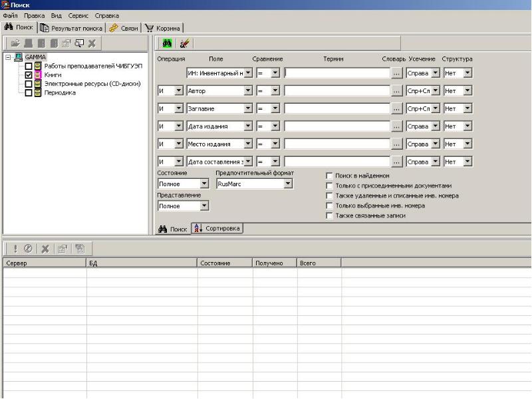The width and height of the screenshot is (532, 399).
Task: Open dictionary for the Дата издания row
Action: click(396, 126)
